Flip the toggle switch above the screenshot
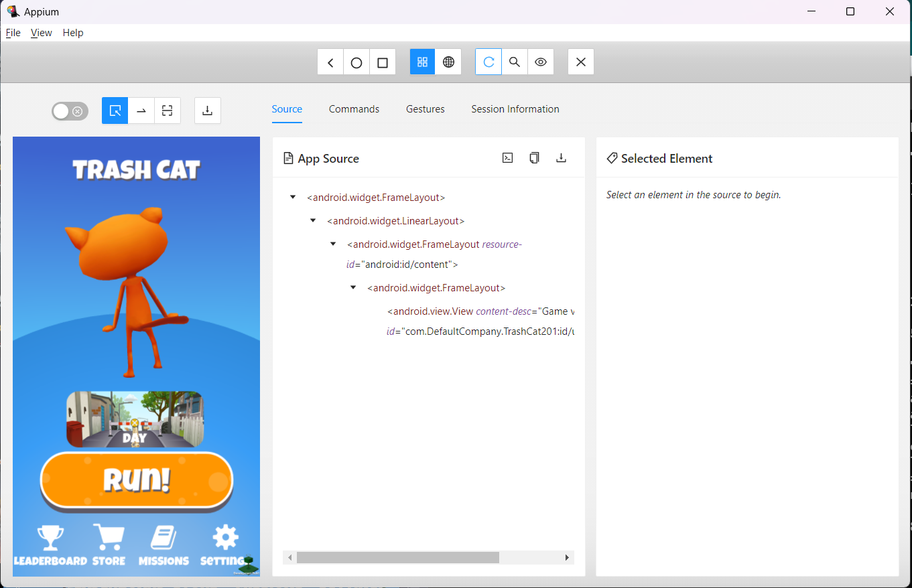The image size is (912, 588). [x=70, y=111]
